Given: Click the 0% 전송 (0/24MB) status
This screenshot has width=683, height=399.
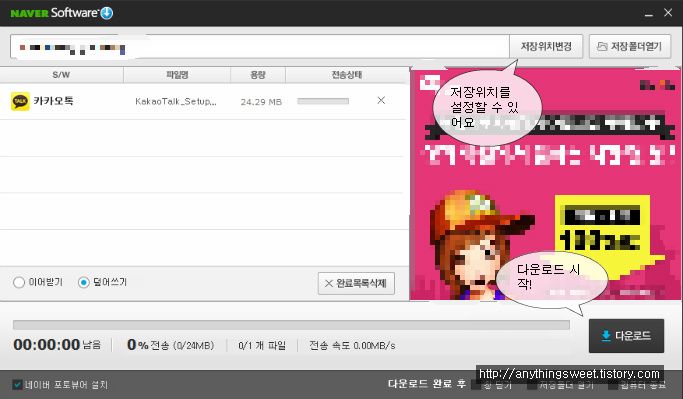Looking at the screenshot, I should [x=171, y=345].
